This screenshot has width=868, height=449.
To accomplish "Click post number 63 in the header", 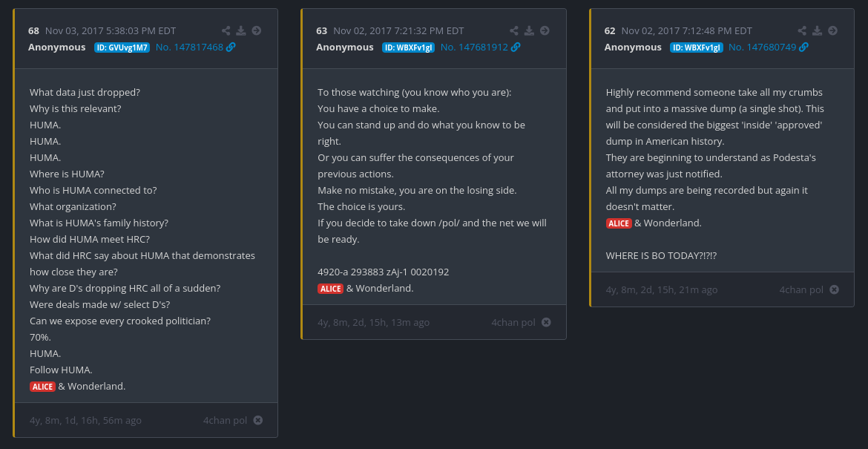I will click(322, 30).
